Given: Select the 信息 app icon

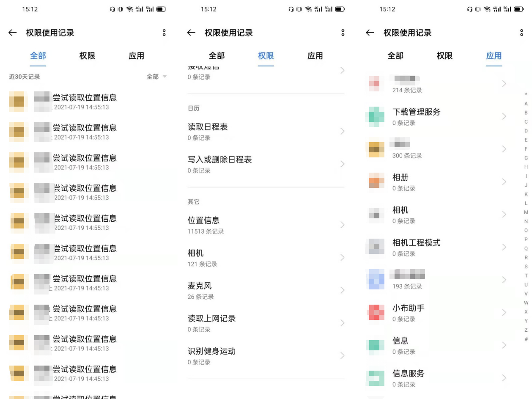Looking at the screenshot, I should click(x=376, y=345).
